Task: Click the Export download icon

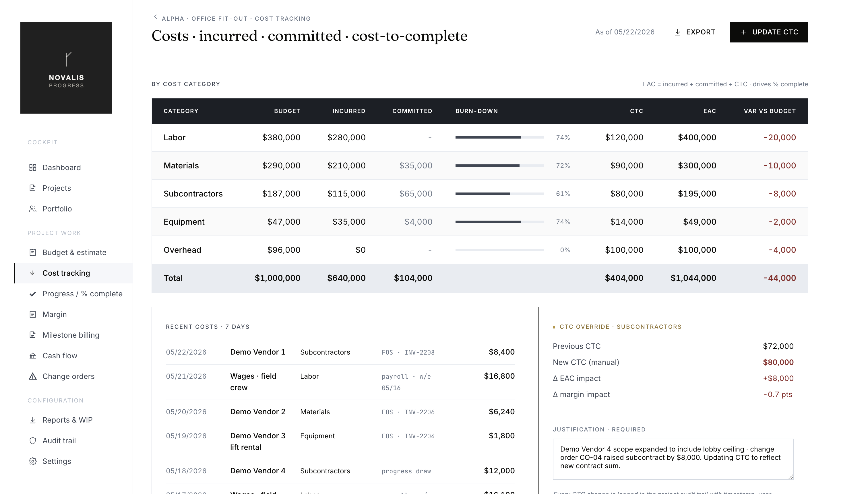Action: pos(678,32)
